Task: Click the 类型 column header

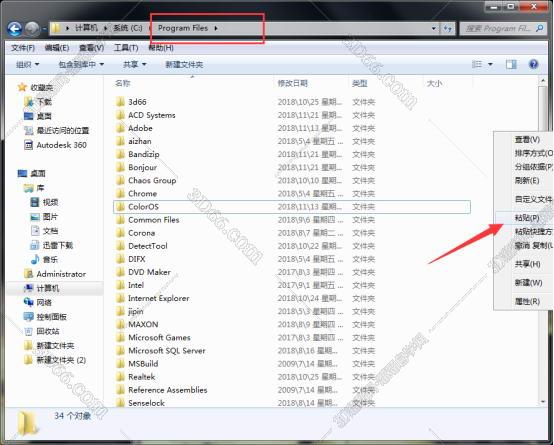Action: (x=360, y=83)
